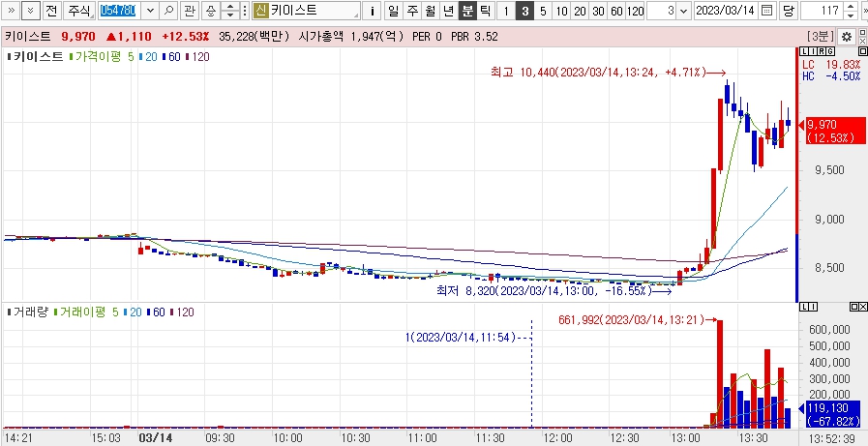Click the 거래량 volume legend label

point(28,312)
